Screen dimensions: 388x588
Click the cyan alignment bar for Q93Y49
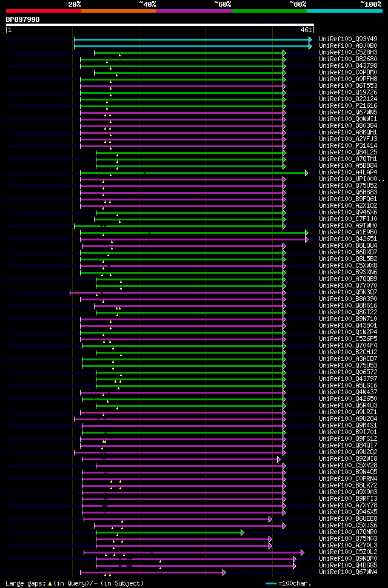pos(193,39)
